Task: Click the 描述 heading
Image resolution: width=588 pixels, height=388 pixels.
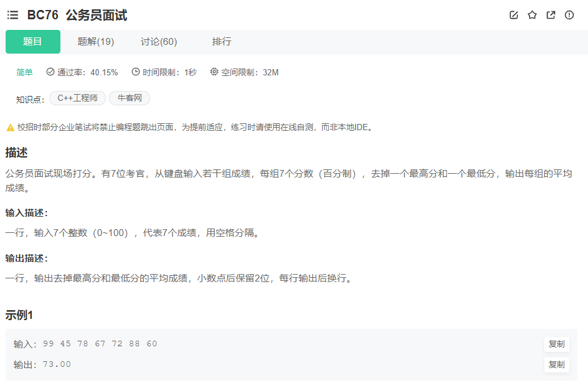Action: tap(16, 153)
